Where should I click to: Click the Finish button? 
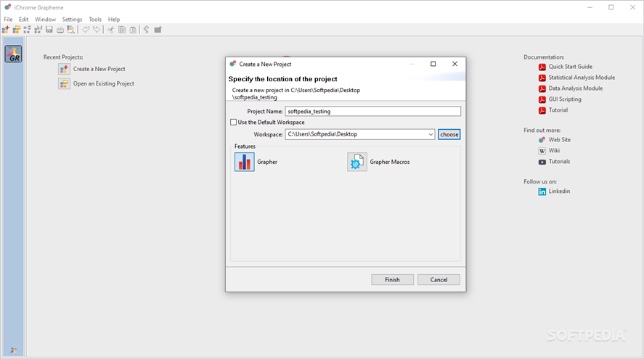(x=392, y=280)
